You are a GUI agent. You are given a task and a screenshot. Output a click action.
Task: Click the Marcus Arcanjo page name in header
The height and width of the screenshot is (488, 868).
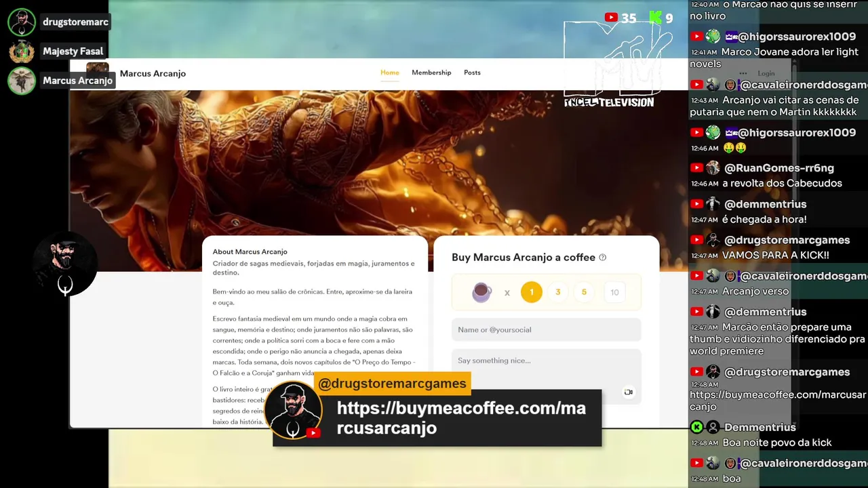coord(153,73)
